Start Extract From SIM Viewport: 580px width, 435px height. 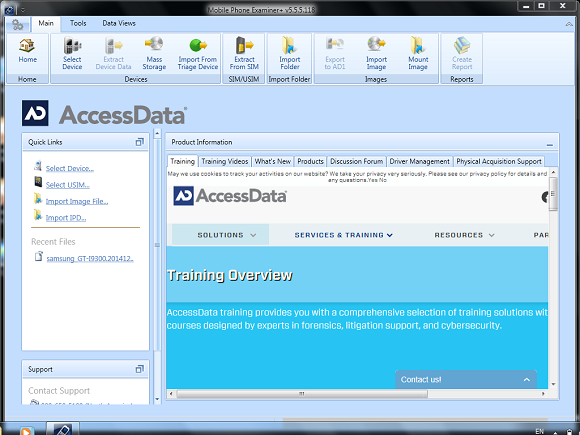tap(244, 54)
